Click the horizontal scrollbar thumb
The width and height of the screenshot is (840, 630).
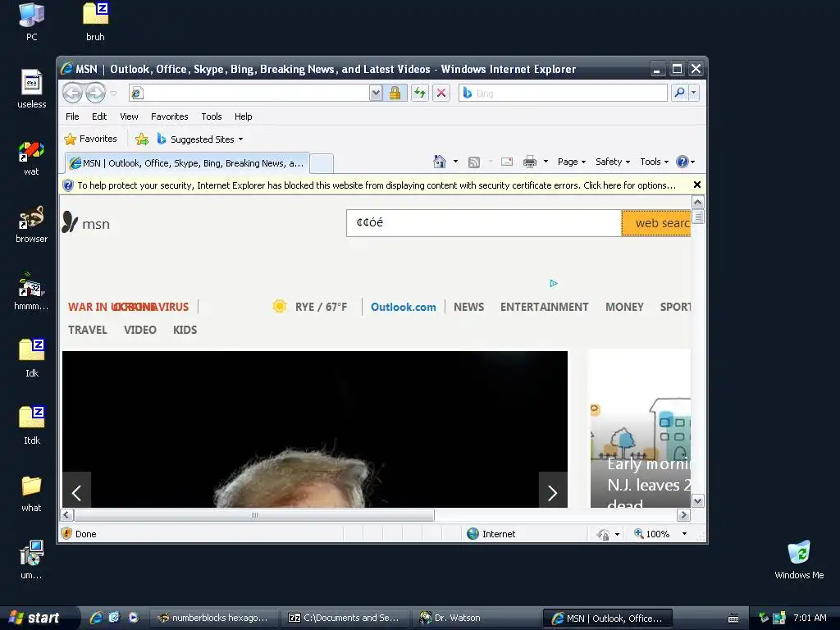254,515
